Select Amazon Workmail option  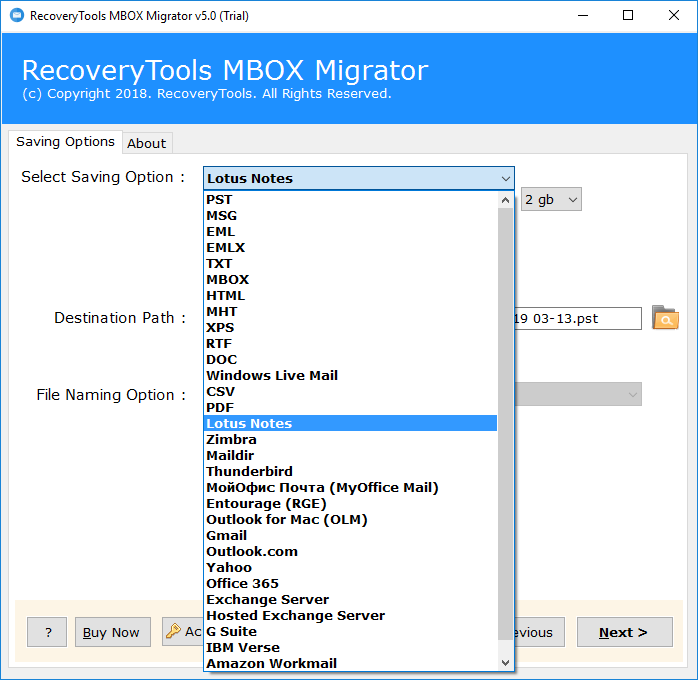tap(351, 664)
